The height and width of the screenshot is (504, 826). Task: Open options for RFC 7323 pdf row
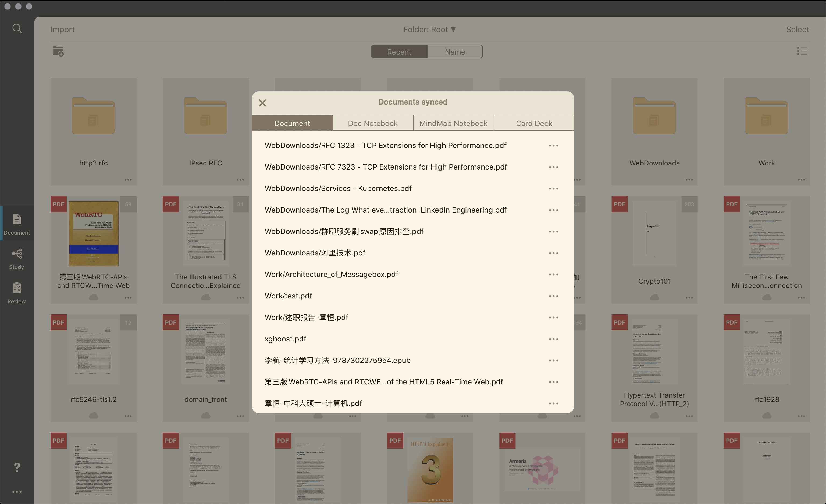click(x=553, y=167)
